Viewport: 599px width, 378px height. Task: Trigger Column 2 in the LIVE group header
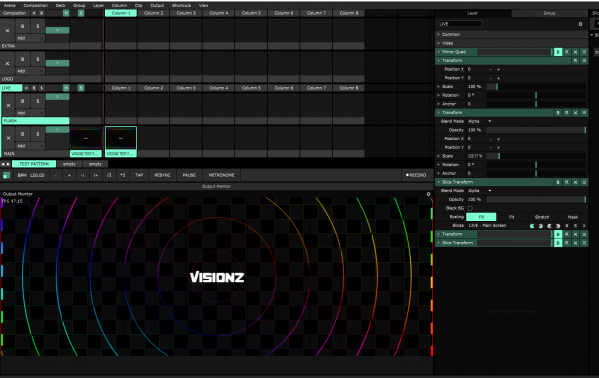point(154,88)
